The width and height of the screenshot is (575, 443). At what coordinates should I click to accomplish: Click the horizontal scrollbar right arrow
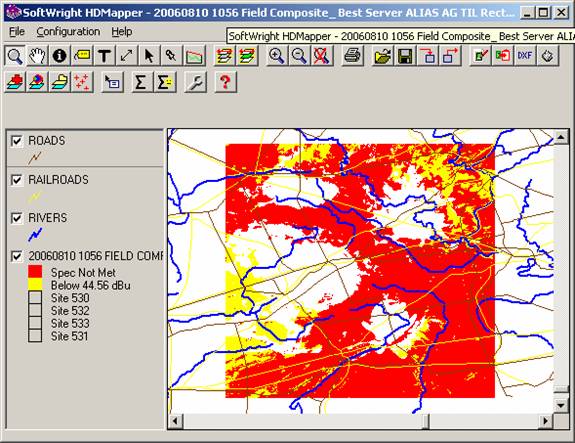(546, 421)
